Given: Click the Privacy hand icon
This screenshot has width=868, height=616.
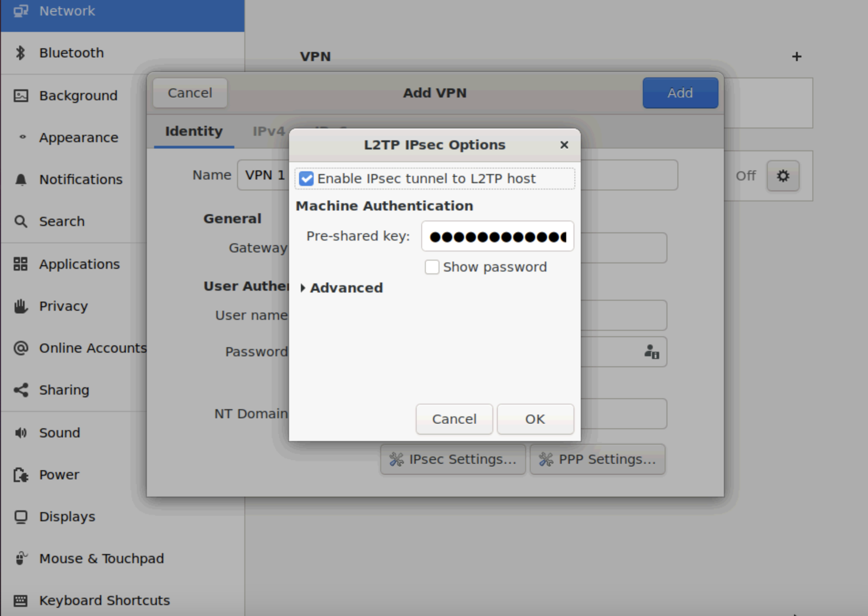Looking at the screenshot, I should tap(21, 306).
